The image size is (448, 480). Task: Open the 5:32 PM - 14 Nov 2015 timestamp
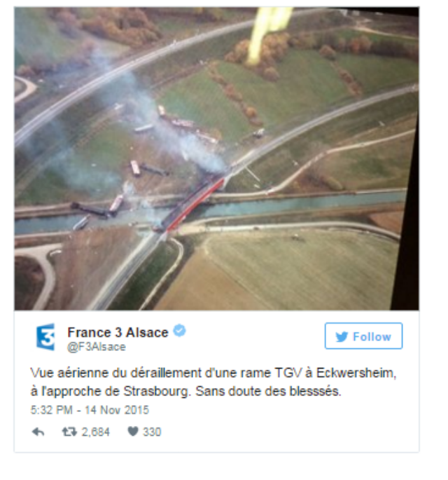coord(90,410)
